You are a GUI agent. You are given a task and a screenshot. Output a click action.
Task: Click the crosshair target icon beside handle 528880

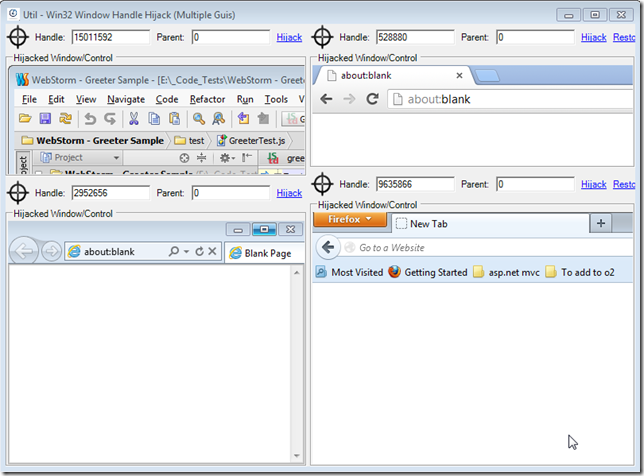pyautogui.click(x=322, y=37)
